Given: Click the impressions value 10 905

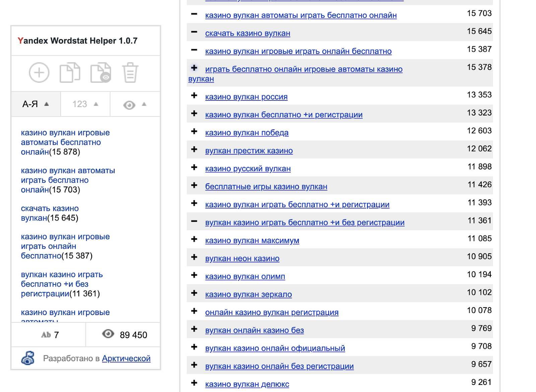Looking at the screenshot, I should click(x=479, y=256).
